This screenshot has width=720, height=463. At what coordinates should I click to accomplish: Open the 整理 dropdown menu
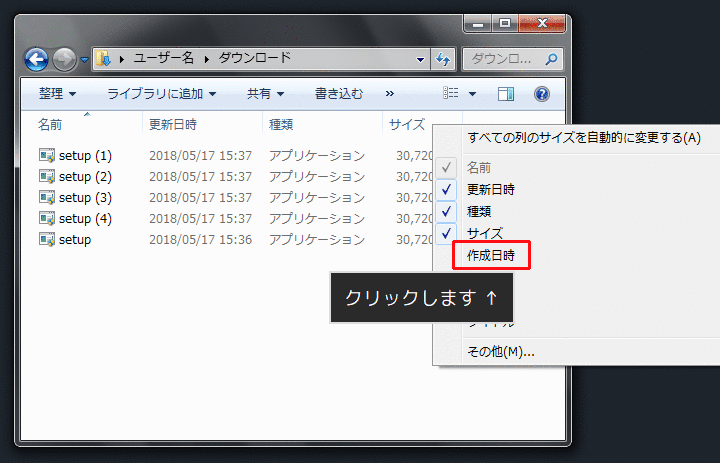[58, 94]
